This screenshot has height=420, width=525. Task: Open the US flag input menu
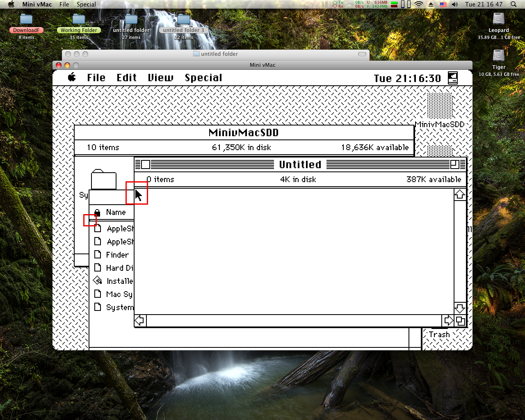tap(443, 4)
